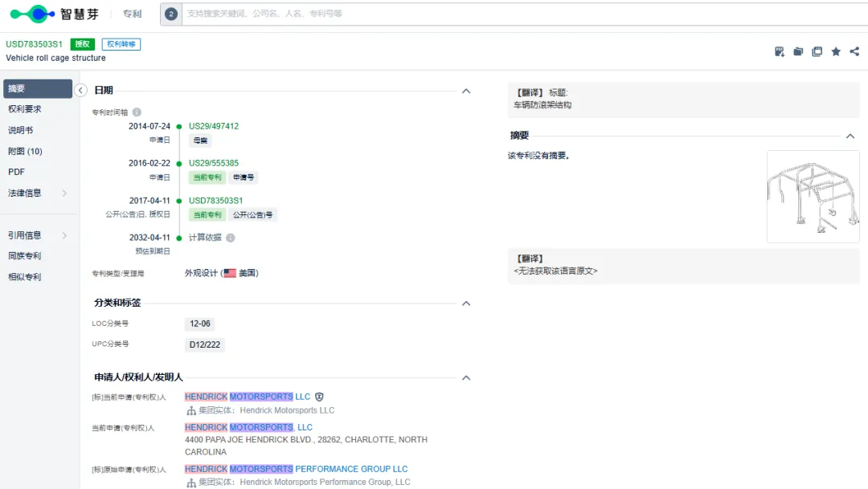
Task: Click the 计算依据 link
Action: click(x=205, y=238)
